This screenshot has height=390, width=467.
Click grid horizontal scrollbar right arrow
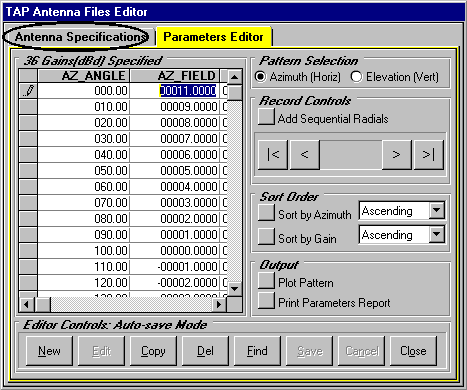(219, 304)
